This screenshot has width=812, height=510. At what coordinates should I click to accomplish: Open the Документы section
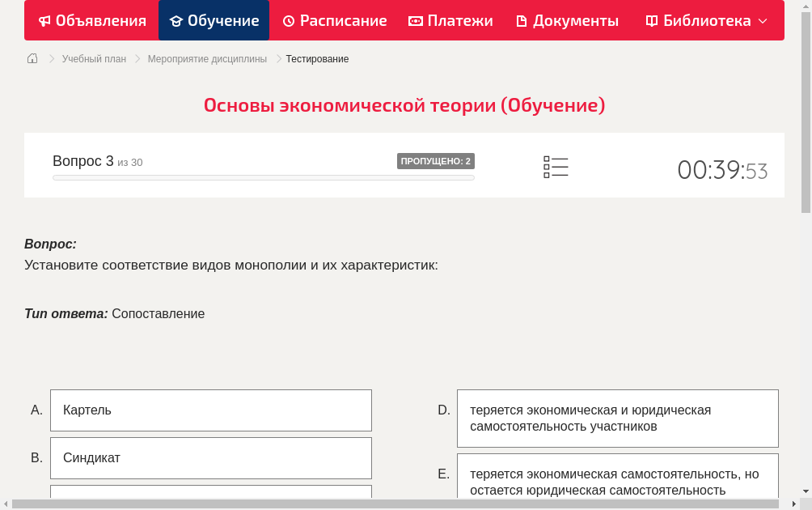[574, 20]
